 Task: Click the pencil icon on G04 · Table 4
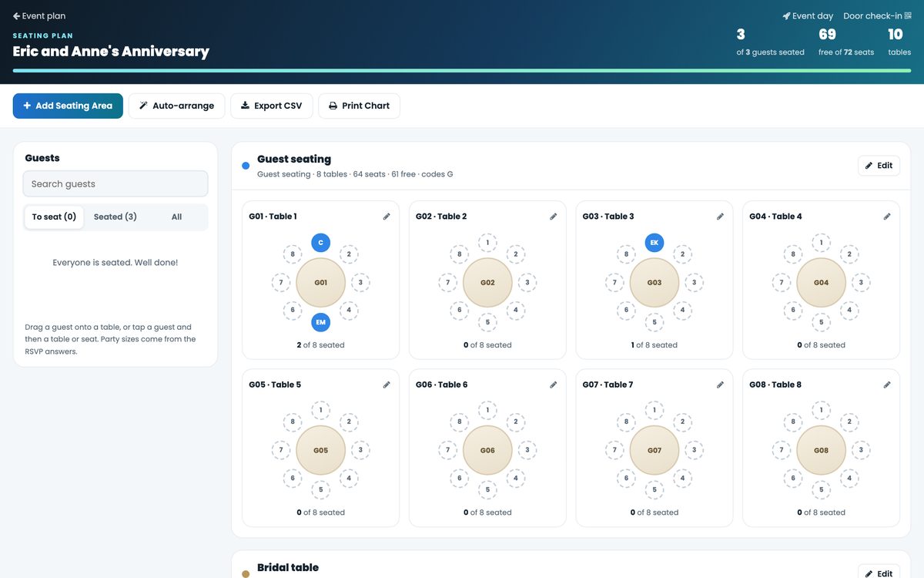(x=887, y=217)
